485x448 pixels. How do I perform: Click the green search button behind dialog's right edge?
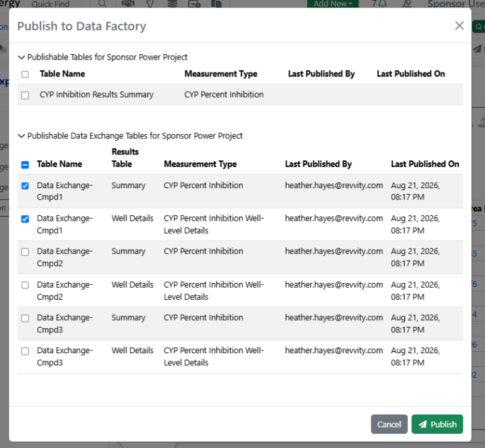point(479,27)
